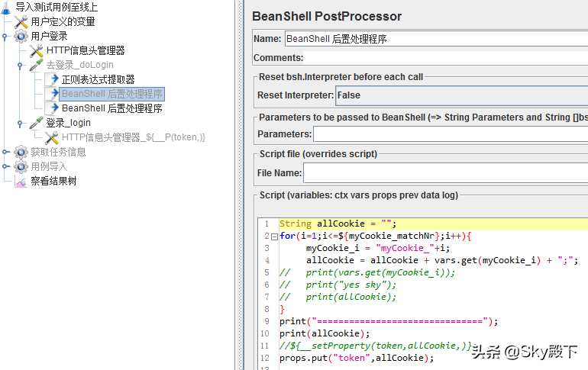Click line number 9 in the gutter

[267, 321]
